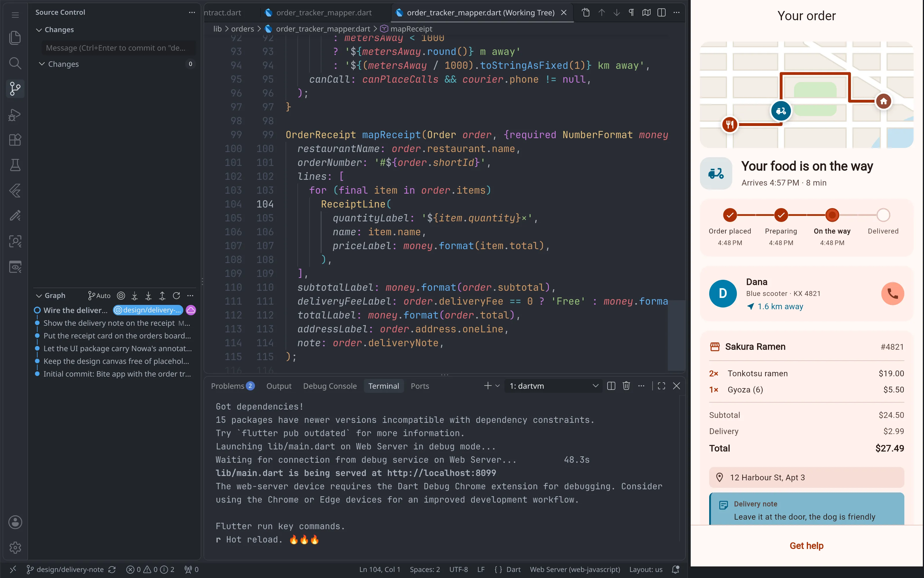
Task: Split the editor right
Action: [x=661, y=13]
